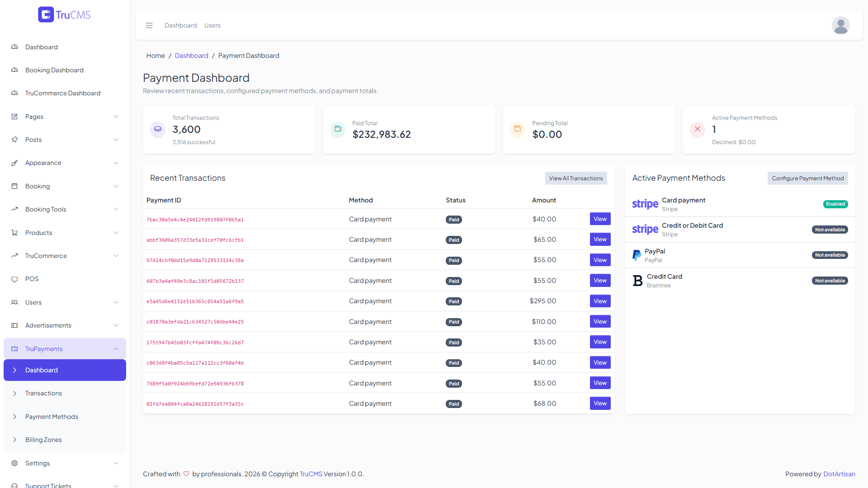Open the DotArtisan footer link
This screenshot has height=488, width=868.
click(x=839, y=474)
